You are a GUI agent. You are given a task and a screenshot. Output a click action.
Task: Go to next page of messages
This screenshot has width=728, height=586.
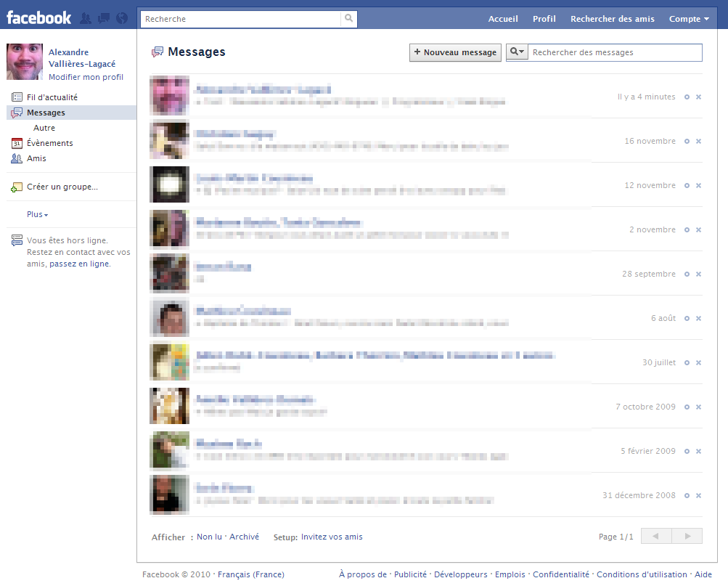pyautogui.click(x=687, y=536)
